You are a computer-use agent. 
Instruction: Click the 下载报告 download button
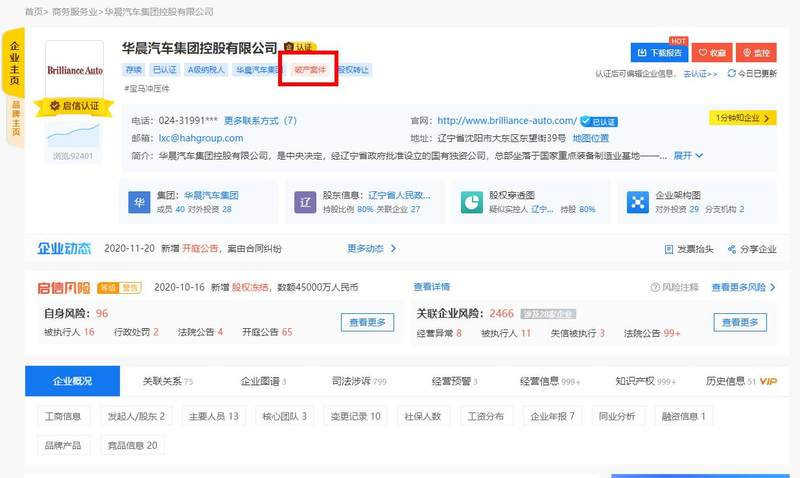[x=659, y=53]
